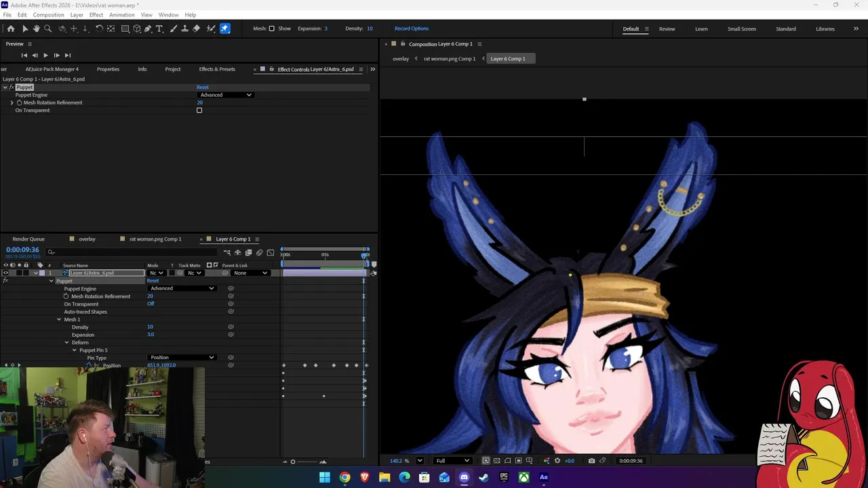Click the Graph Editor icon in timeline
868x488 pixels.
tap(270, 253)
